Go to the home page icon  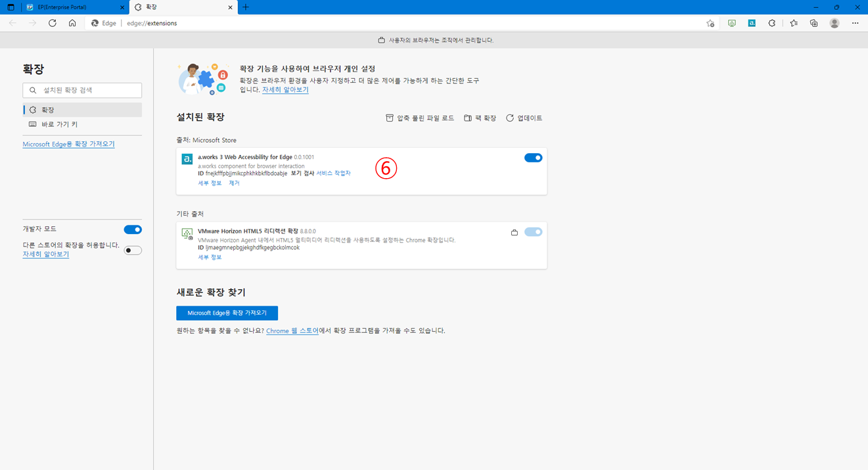[72, 23]
